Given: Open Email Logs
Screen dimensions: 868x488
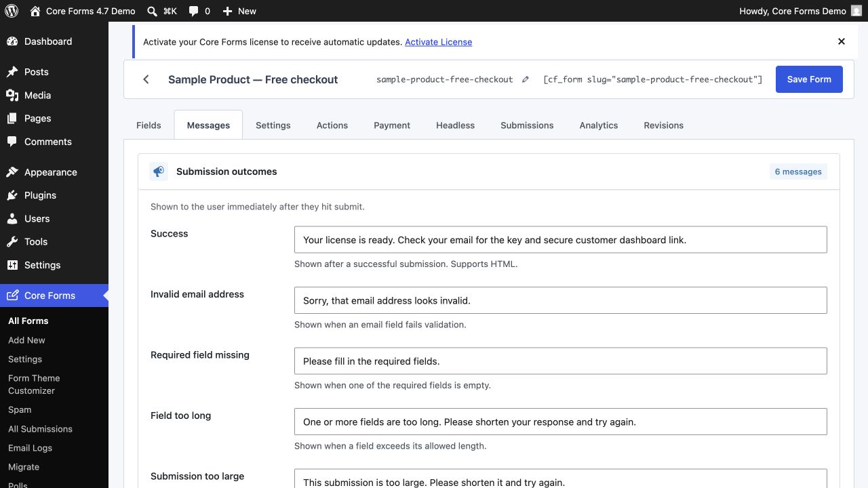Looking at the screenshot, I should click(x=30, y=448).
